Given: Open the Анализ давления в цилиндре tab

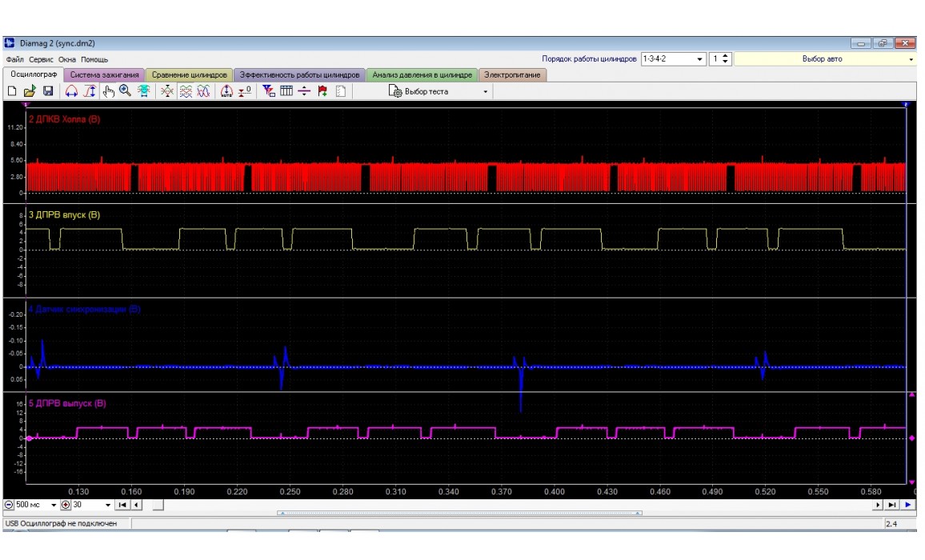Looking at the screenshot, I should 422,75.
